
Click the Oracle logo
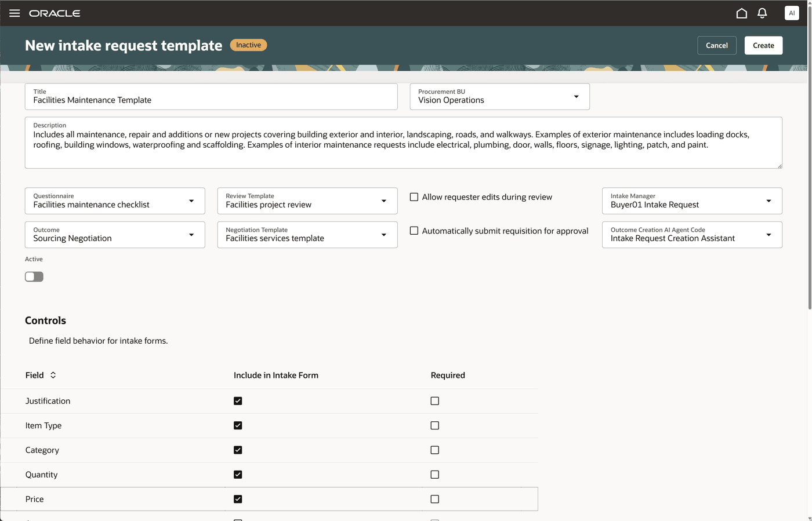[x=55, y=13]
